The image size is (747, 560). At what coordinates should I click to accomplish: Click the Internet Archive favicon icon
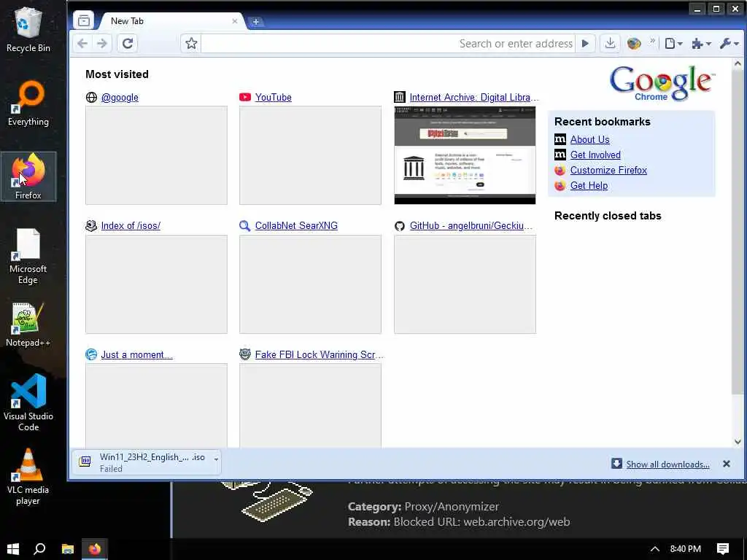coord(399,97)
